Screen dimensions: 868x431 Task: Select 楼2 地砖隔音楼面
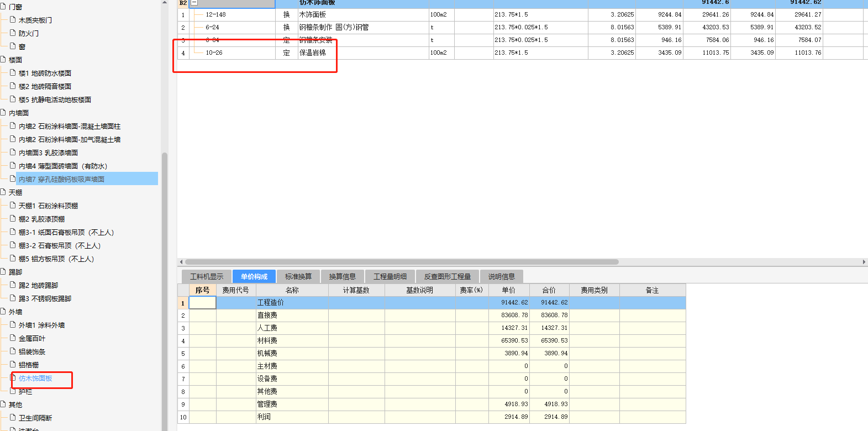click(45, 87)
